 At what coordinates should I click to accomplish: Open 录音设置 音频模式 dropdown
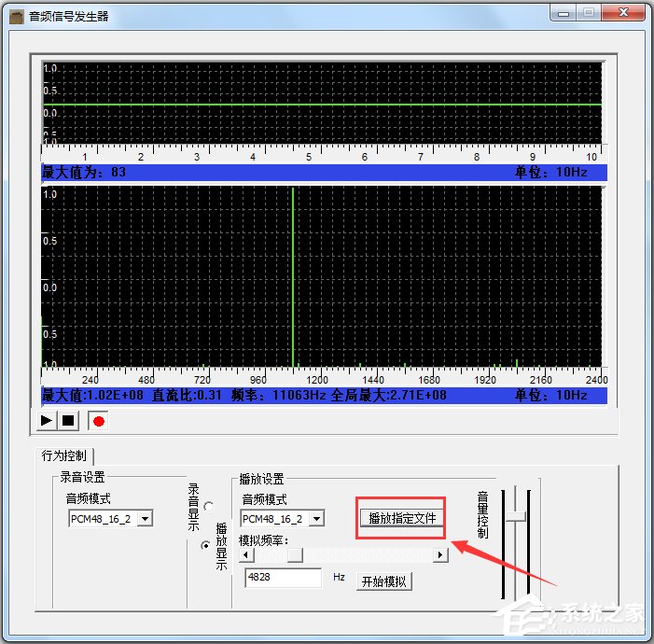[x=145, y=519]
